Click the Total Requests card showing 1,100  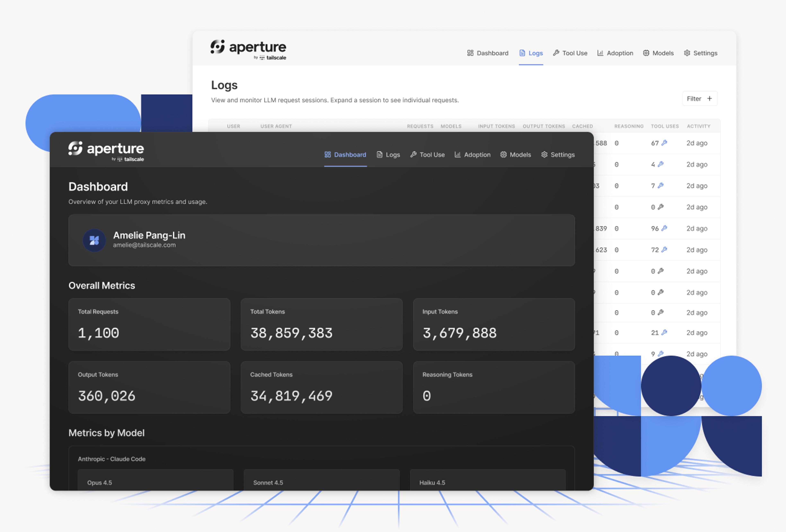(149, 324)
